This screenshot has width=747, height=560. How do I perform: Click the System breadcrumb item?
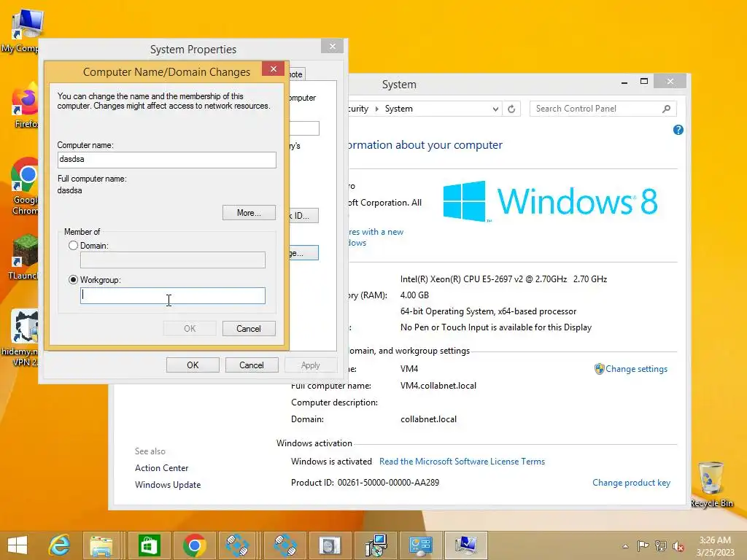(399, 109)
